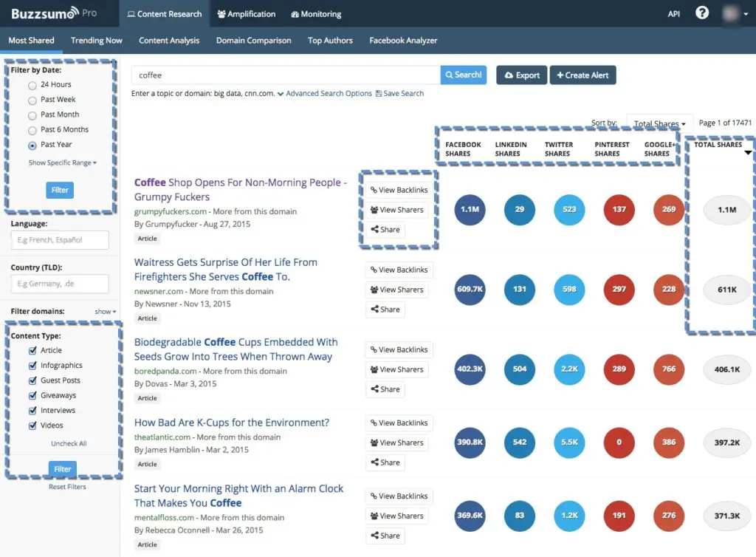The image size is (756, 557).
Task: Select the Past Week date filter
Action: click(32, 100)
